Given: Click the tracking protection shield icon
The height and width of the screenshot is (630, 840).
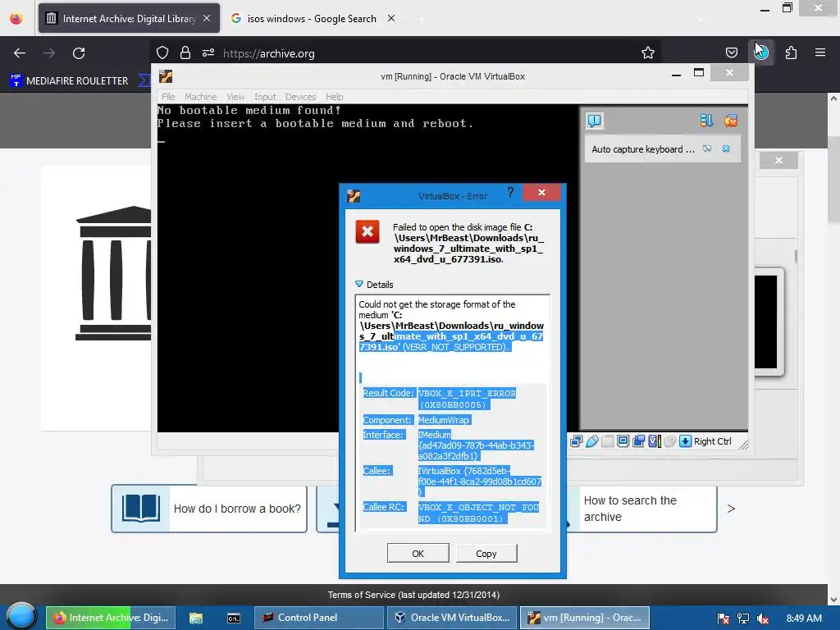Looking at the screenshot, I should (x=162, y=53).
